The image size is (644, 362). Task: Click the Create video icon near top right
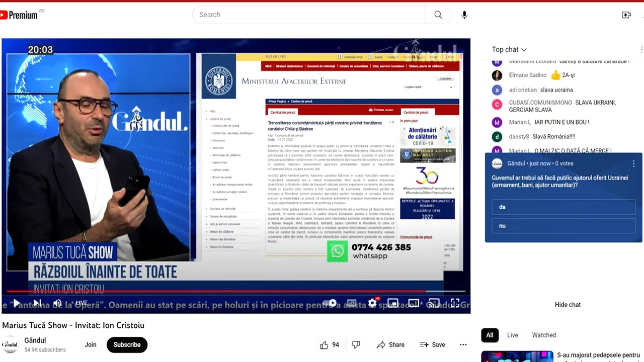(x=626, y=15)
